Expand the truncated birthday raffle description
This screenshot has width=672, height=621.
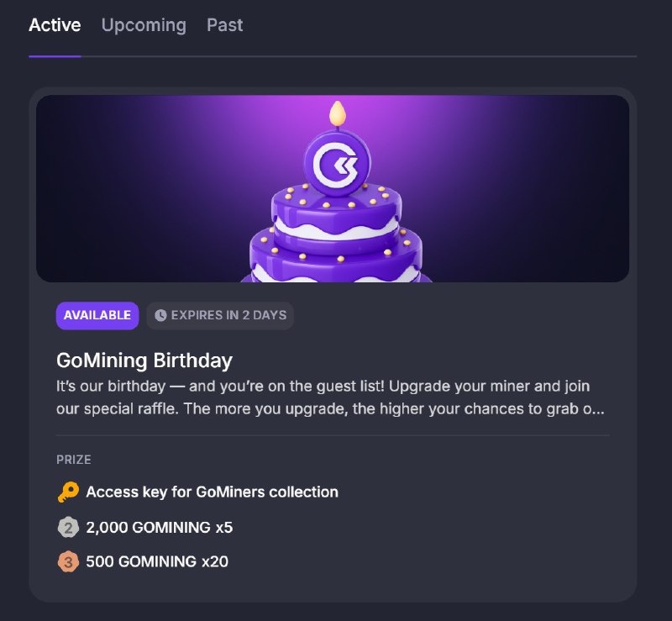(x=330, y=397)
